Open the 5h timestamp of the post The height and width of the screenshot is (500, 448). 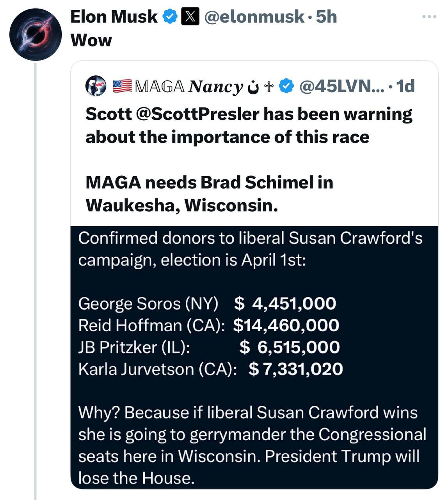(326, 17)
